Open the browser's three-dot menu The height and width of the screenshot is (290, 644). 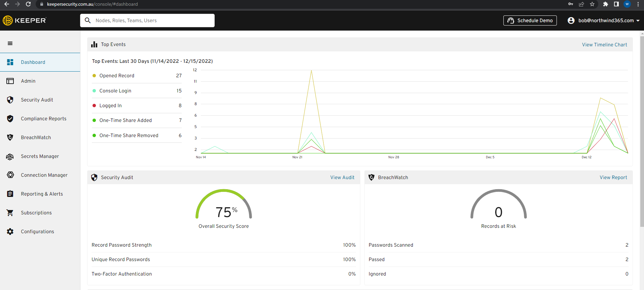click(638, 4)
